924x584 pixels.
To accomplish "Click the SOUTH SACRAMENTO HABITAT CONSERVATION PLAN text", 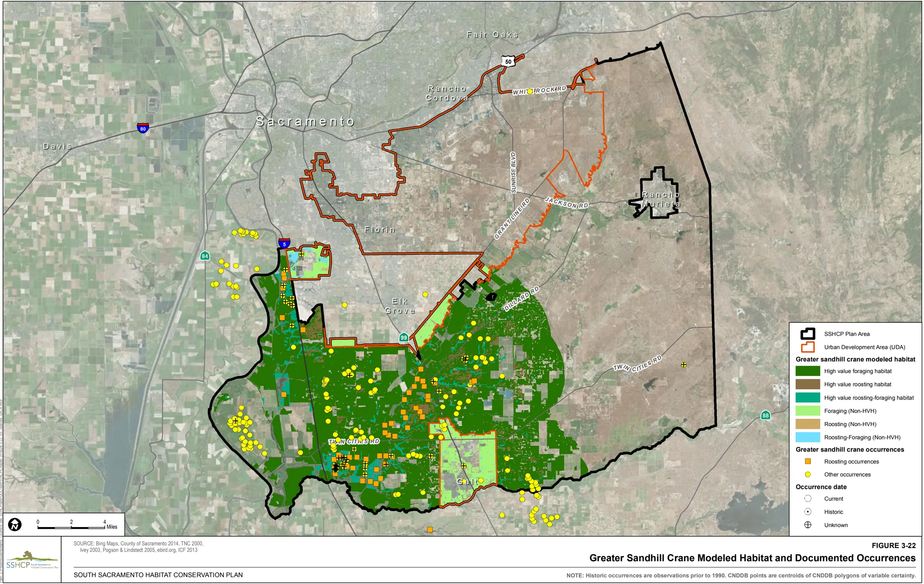I will click(x=158, y=575).
